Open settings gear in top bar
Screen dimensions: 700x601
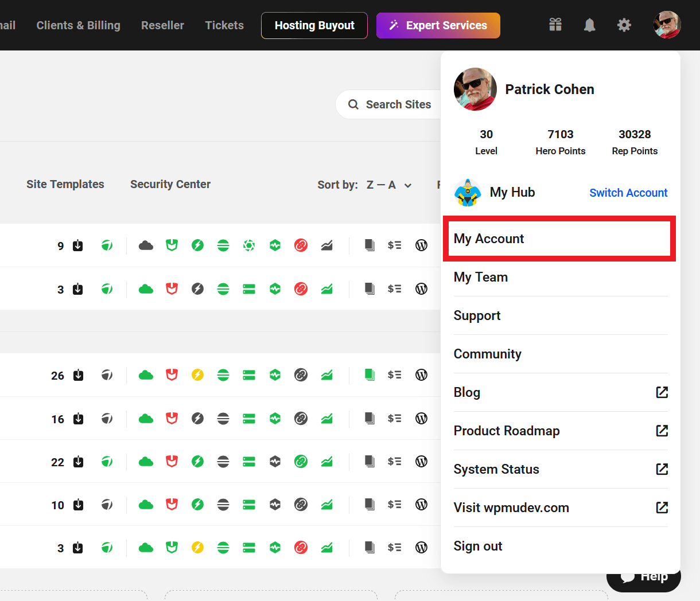624,25
